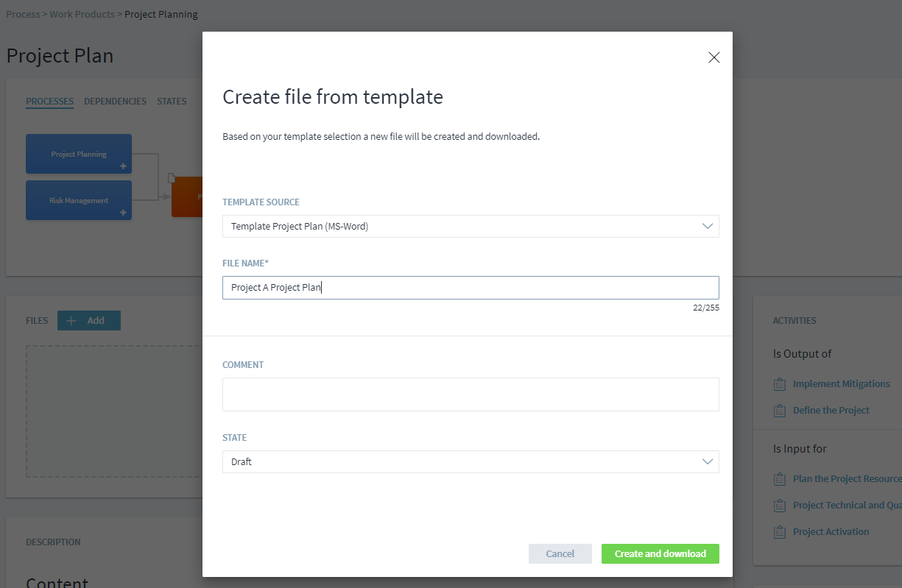902x588 pixels.
Task: Close the Create file from template dialog
Action: pyautogui.click(x=714, y=57)
